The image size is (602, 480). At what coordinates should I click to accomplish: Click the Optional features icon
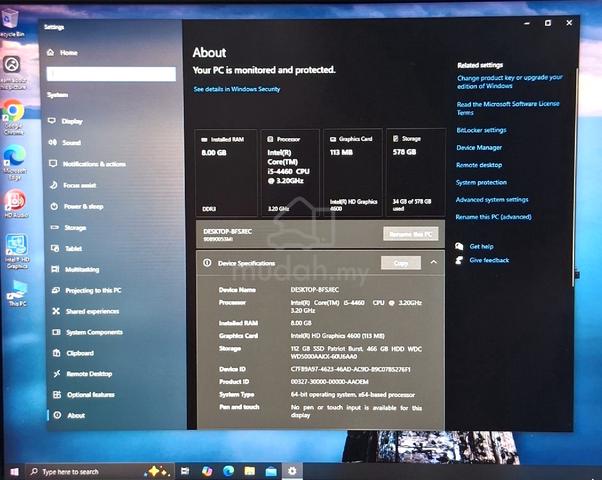click(57, 394)
